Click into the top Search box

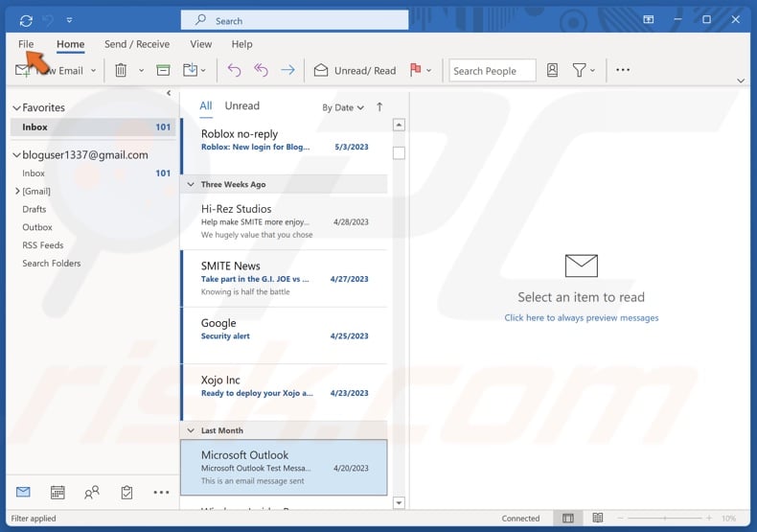tap(294, 20)
